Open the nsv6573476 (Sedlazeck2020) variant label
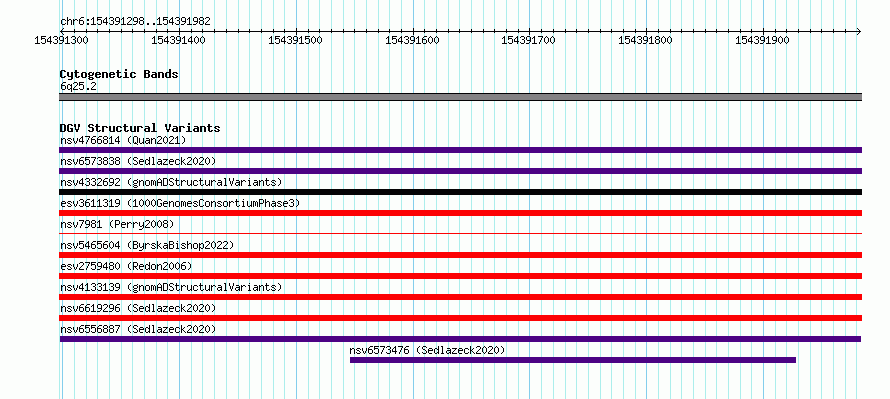This screenshot has width=890, height=399. coord(427,350)
